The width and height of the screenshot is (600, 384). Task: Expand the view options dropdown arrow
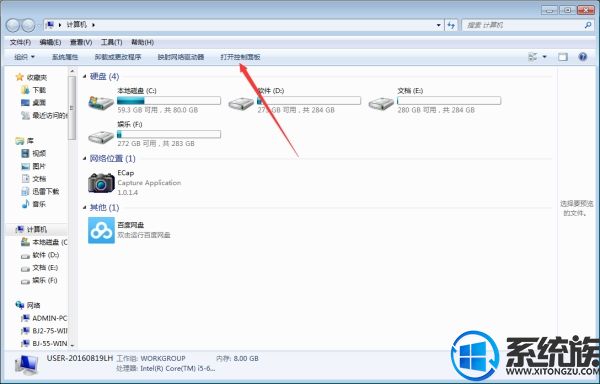tap(545, 57)
